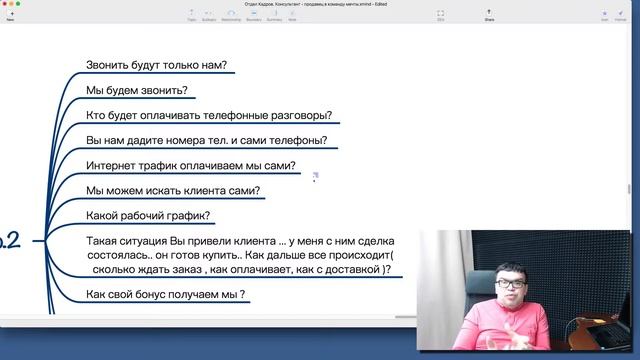
Task: Select topic 'Мы будем звонить?'
Action: pyautogui.click(x=137, y=90)
